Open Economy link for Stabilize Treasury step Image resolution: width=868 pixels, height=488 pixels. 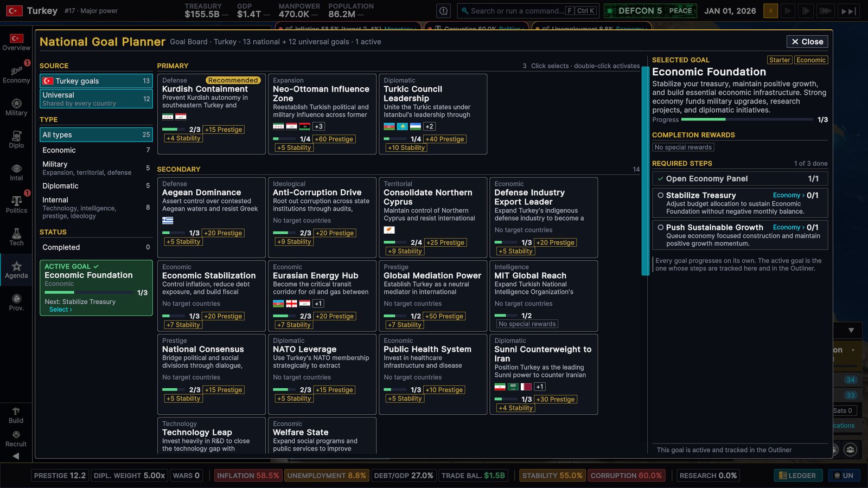coord(789,195)
